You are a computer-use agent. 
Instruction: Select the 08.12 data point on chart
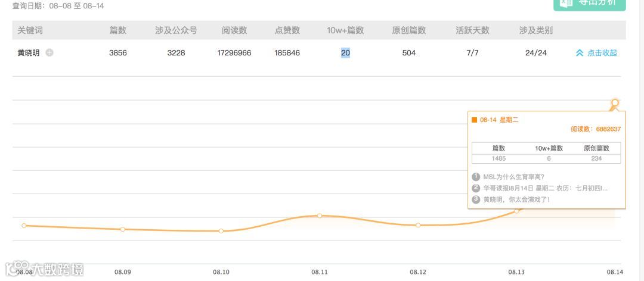tap(417, 225)
